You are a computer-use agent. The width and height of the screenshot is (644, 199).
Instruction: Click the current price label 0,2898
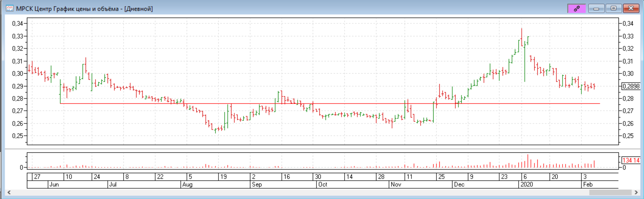point(631,86)
